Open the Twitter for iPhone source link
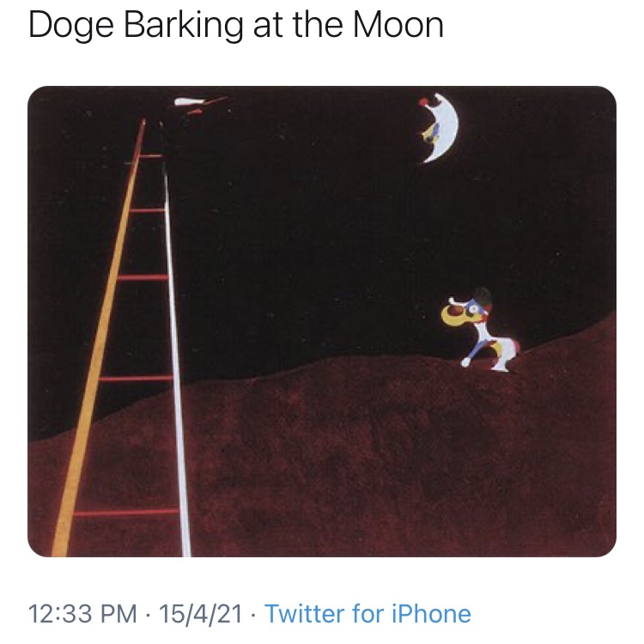The height and width of the screenshot is (644, 644). 368,614
